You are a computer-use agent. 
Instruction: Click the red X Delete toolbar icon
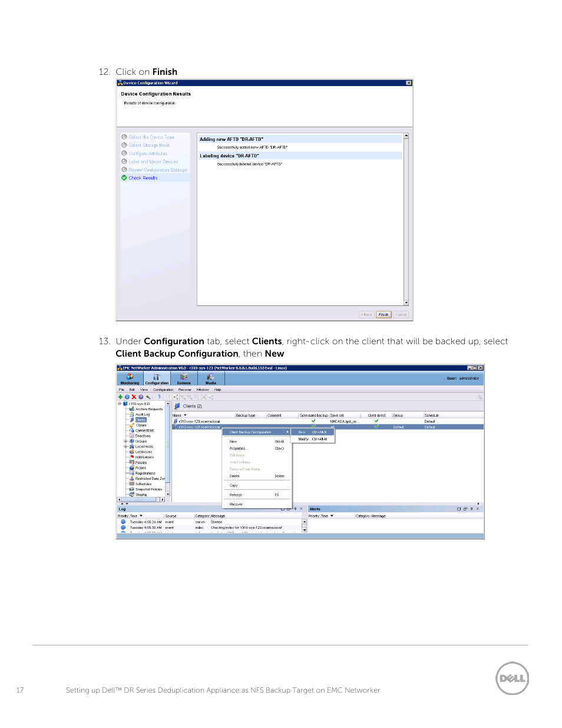[x=134, y=397]
